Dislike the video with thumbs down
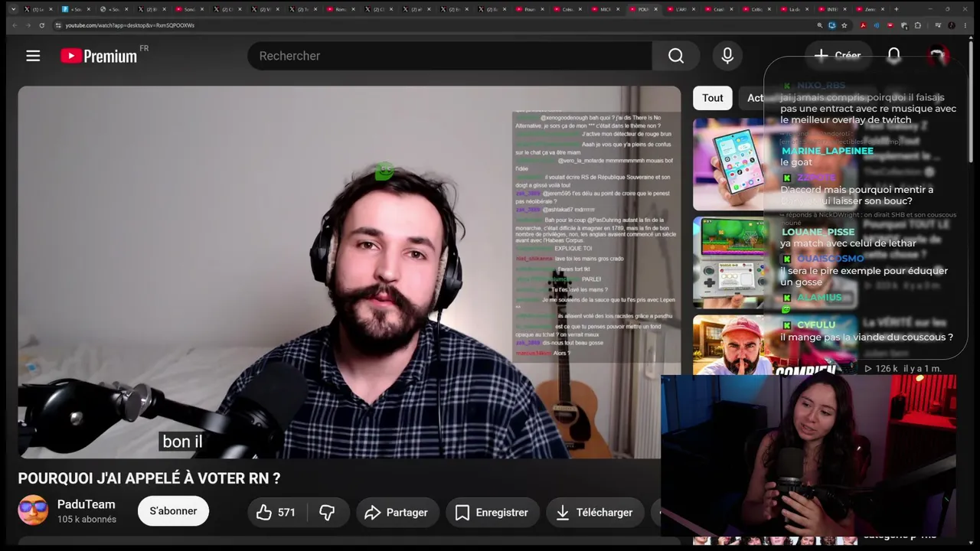Screen dimensions: 980x551 click(327, 513)
